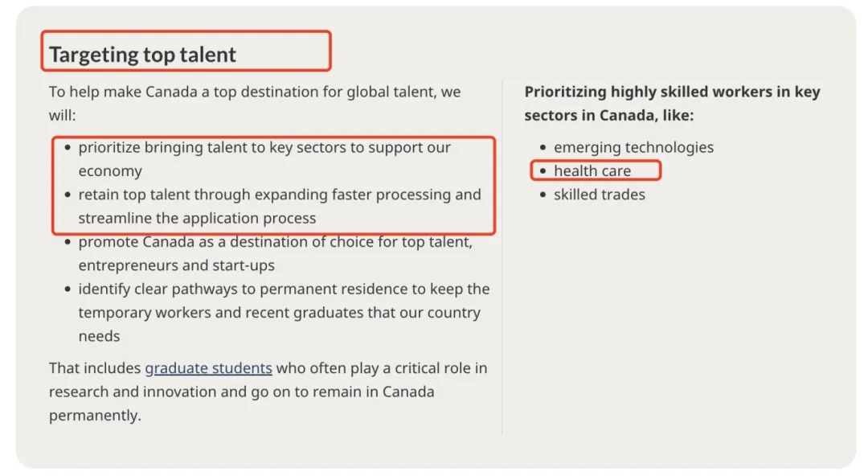Click the skilled trades list item
Viewport: 868px width, 476px height.
click(599, 195)
